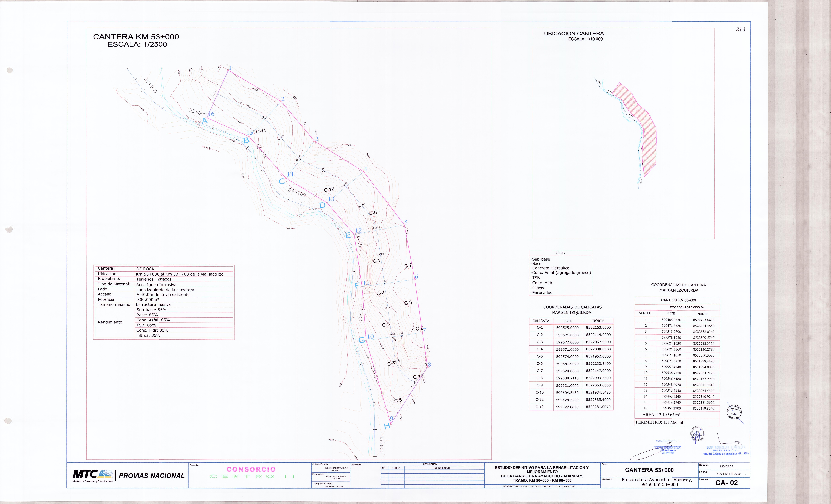Screen dimensions: 831x504
Task: Click the Norte value "8522419.8540" for vertex 16
Action: tap(704, 409)
